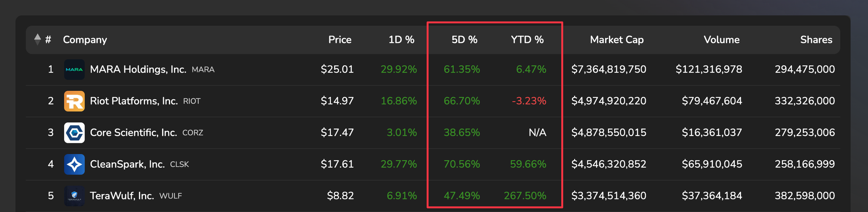Click the rank sort arrows icon
868x212 pixels.
click(x=38, y=40)
